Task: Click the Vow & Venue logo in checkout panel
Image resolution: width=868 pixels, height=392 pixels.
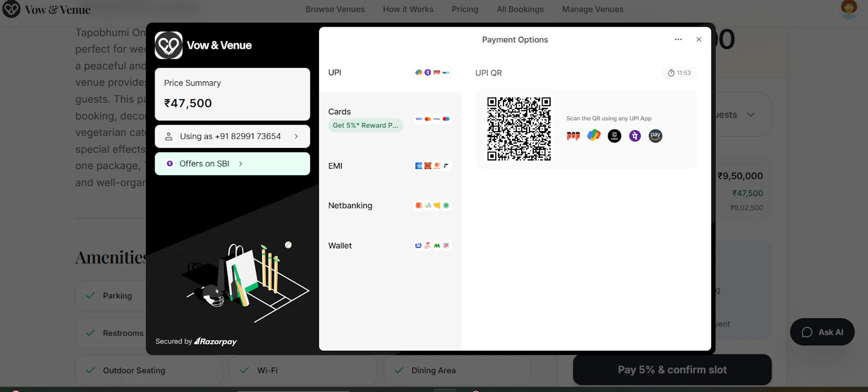Action: point(169,45)
